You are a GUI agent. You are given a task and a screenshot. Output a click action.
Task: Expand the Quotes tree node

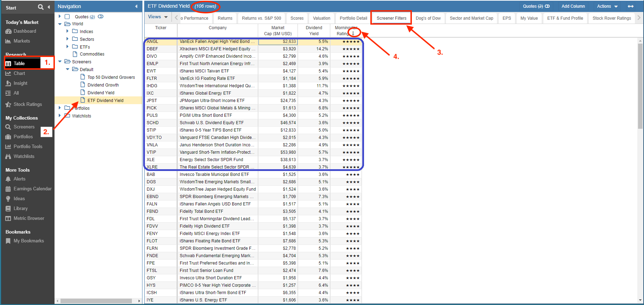(x=59, y=17)
